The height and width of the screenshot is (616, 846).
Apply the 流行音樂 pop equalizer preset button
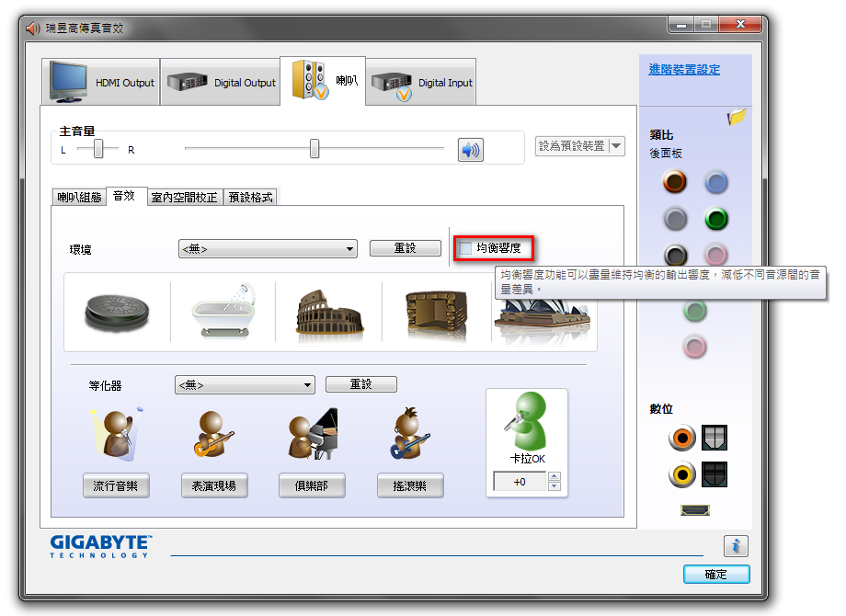coord(116,485)
